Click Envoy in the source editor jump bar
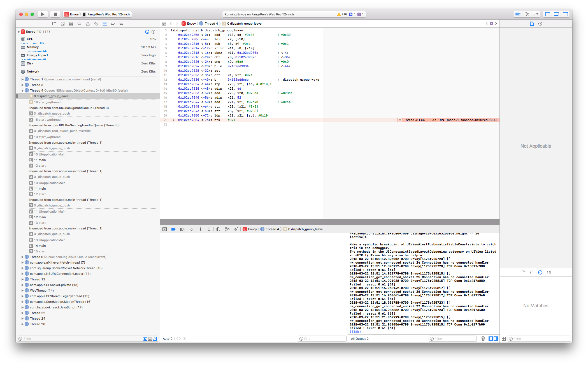 pyautogui.click(x=192, y=24)
